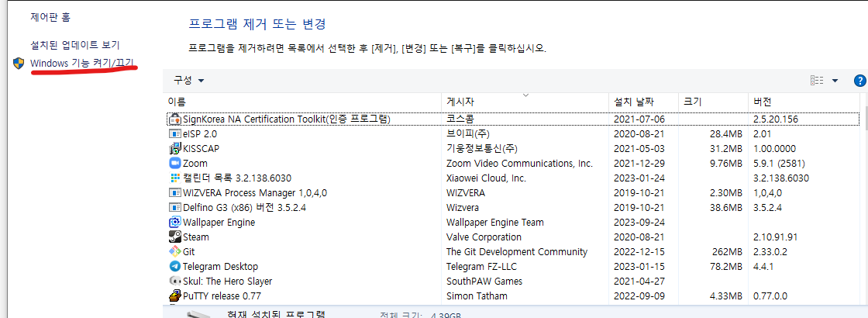
Task: Click the Wallpaper Engine icon
Action: coord(175,222)
